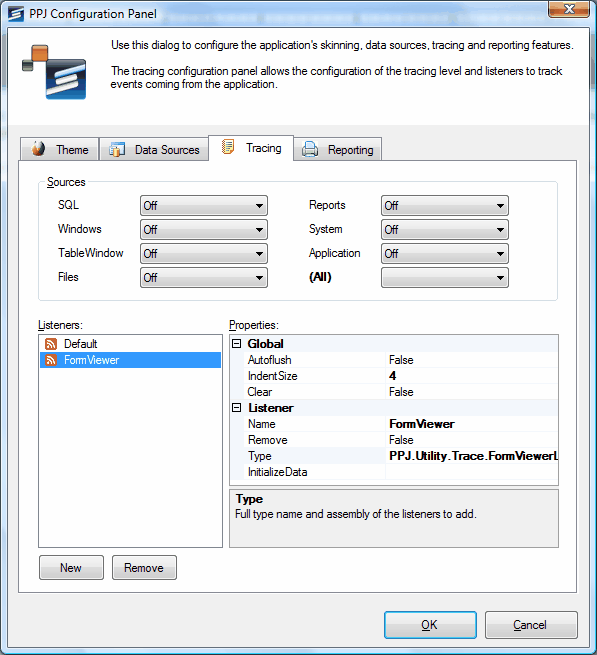
Task: Open the TableWindow trace level dropdown
Action: 204,254
